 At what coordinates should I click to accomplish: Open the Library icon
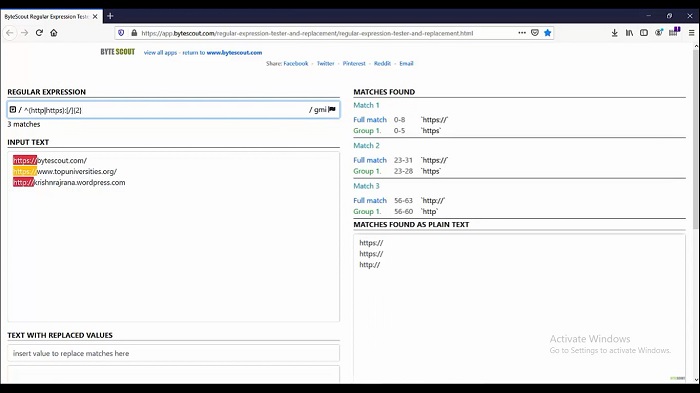click(629, 33)
